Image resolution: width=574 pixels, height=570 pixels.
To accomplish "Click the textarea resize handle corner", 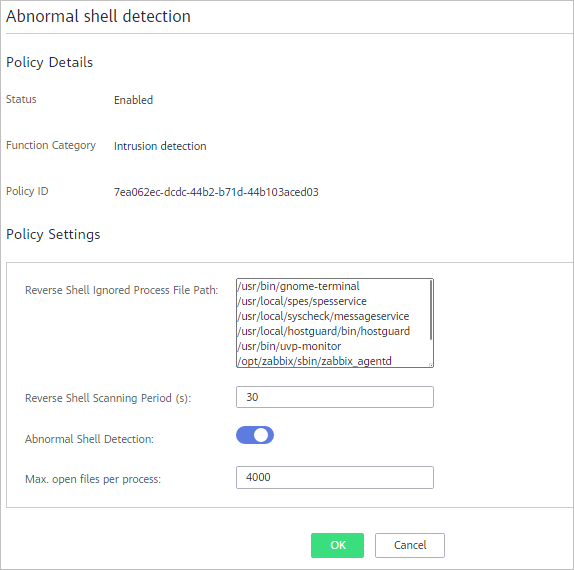I will click(x=431, y=365).
